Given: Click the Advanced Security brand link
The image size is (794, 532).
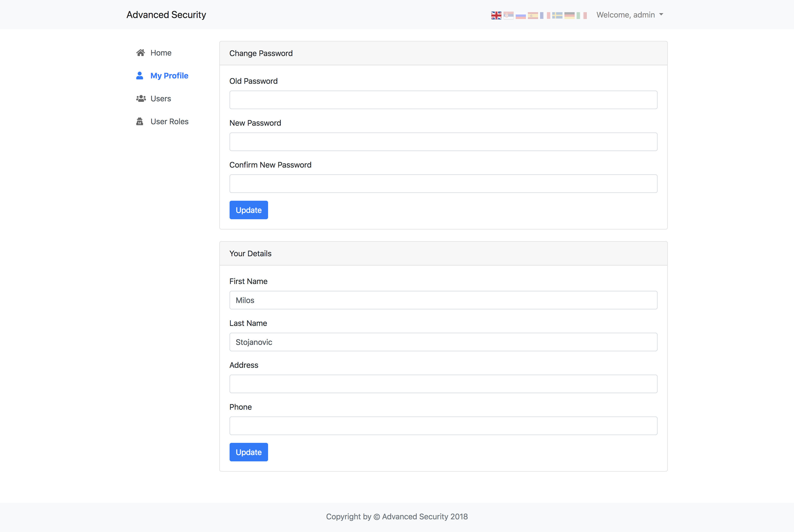Looking at the screenshot, I should click(166, 15).
